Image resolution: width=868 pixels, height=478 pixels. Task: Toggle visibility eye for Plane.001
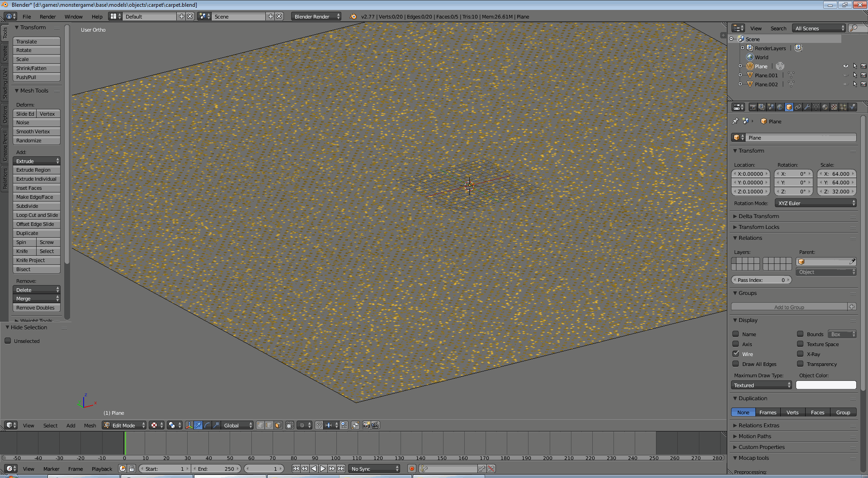pyautogui.click(x=845, y=75)
